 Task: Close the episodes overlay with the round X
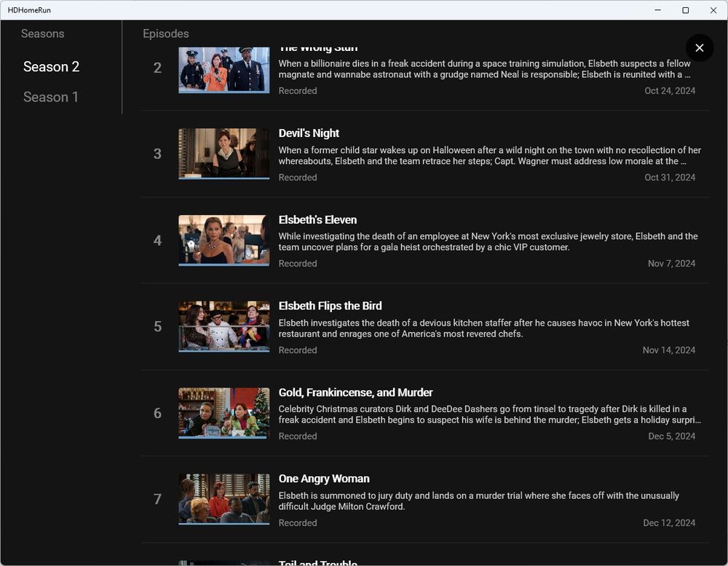click(699, 47)
